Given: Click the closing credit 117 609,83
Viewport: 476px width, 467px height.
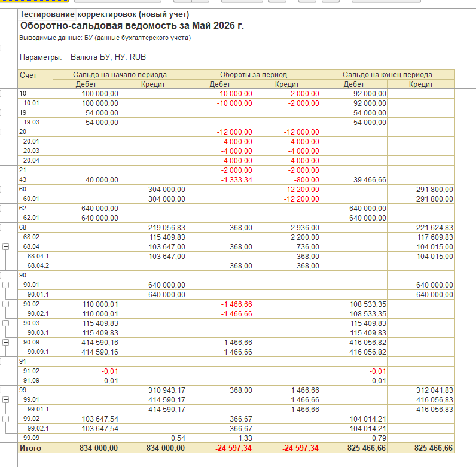Looking at the screenshot, I should pos(435,237).
